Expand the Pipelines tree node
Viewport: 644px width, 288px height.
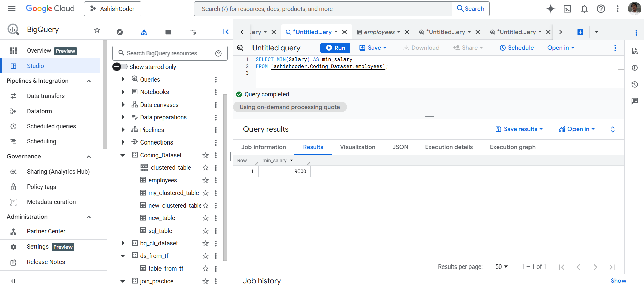(123, 130)
